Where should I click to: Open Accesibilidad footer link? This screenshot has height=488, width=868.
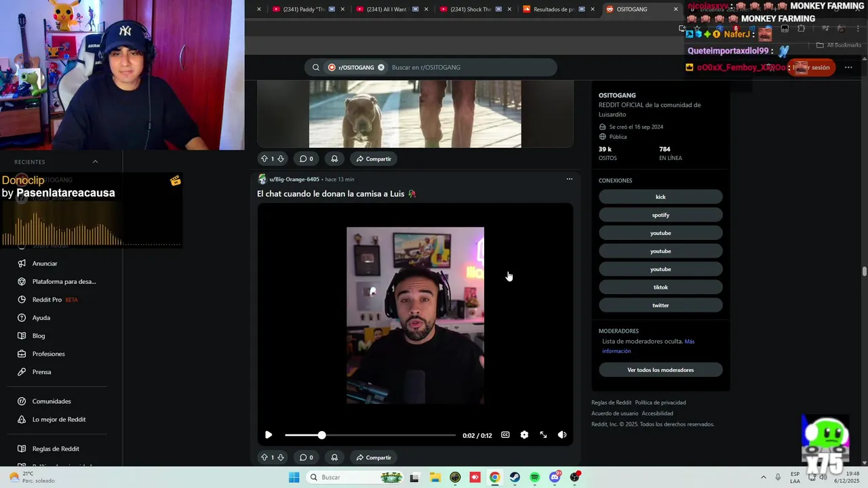coord(657,413)
